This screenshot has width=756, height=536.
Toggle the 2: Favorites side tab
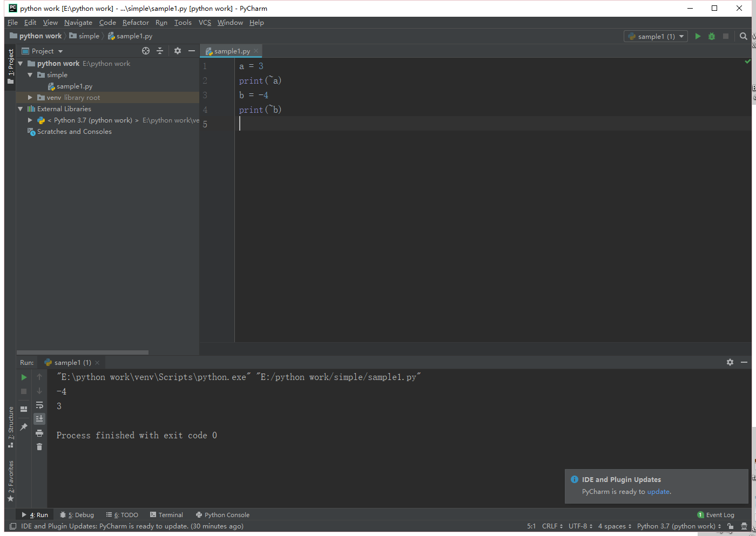point(10,481)
